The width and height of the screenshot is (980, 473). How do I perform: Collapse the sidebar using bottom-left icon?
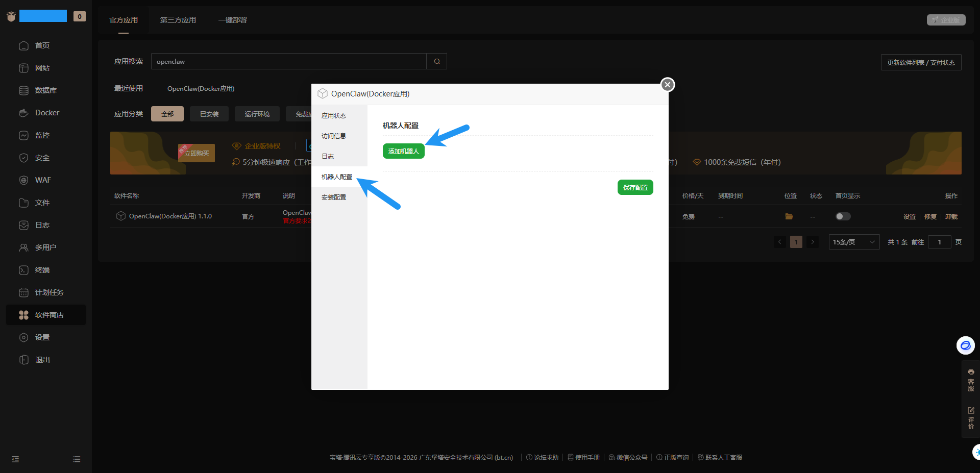tap(15, 459)
